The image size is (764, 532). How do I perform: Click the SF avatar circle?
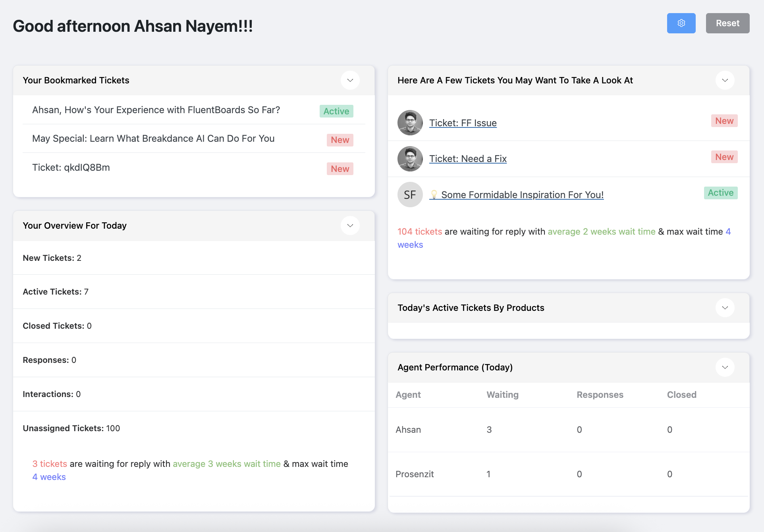click(x=409, y=195)
